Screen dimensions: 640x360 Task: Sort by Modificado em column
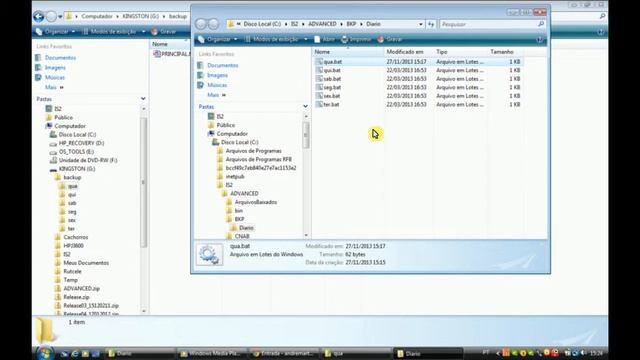[409, 52]
